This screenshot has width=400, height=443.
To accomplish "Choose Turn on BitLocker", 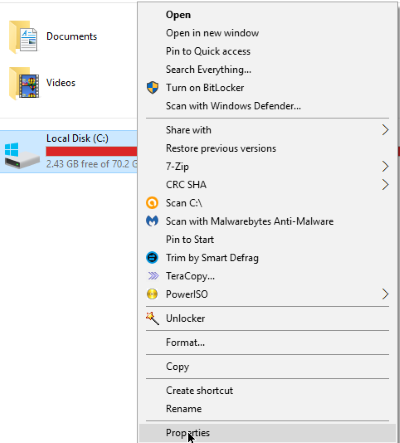I will click(x=268, y=88).
